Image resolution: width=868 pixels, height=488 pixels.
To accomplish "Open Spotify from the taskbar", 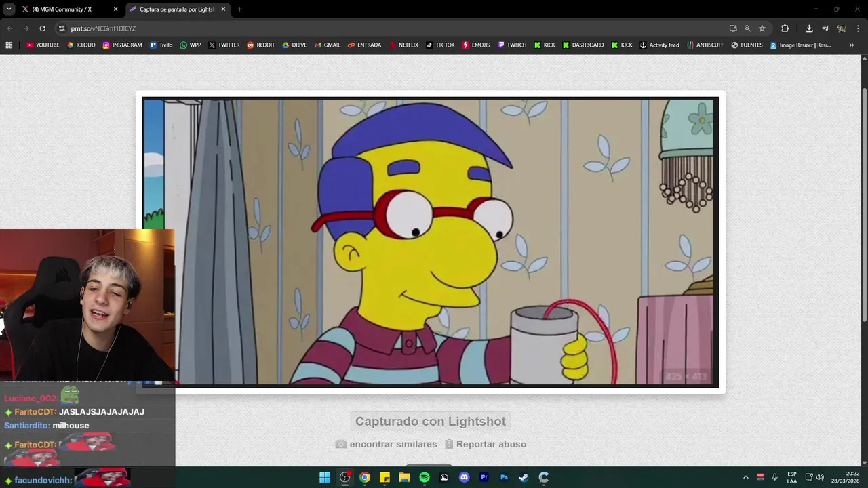I will (425, 477).
